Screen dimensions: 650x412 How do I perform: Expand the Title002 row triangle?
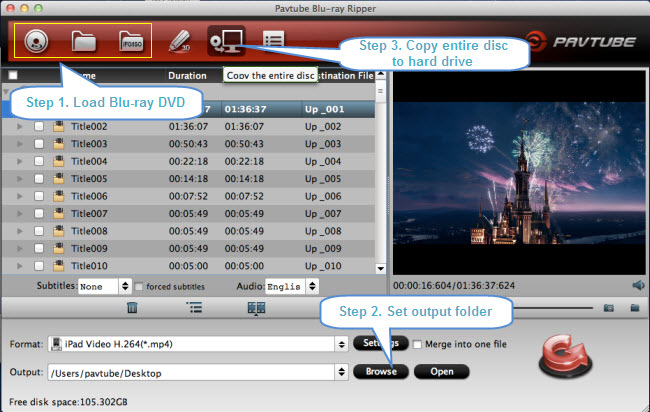point(19,126)
